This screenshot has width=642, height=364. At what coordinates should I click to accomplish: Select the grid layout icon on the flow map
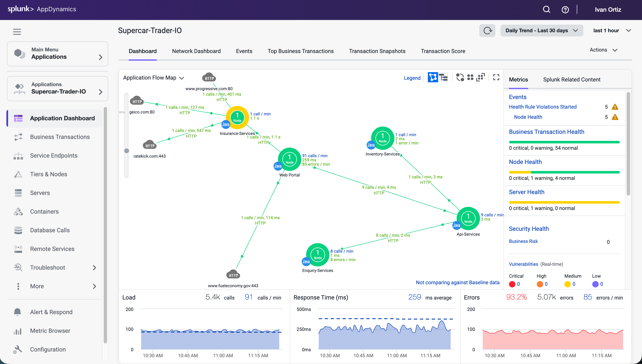(471, 78)
